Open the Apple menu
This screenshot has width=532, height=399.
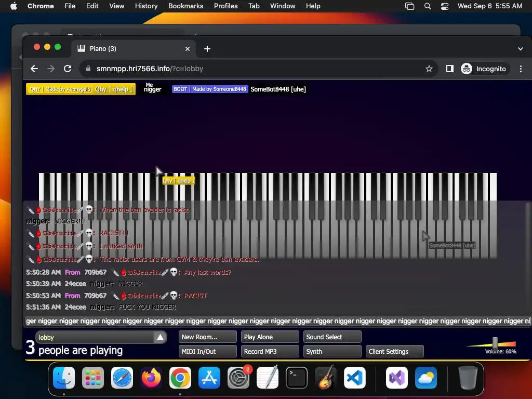pyautogui.click(x=14, y=6)
